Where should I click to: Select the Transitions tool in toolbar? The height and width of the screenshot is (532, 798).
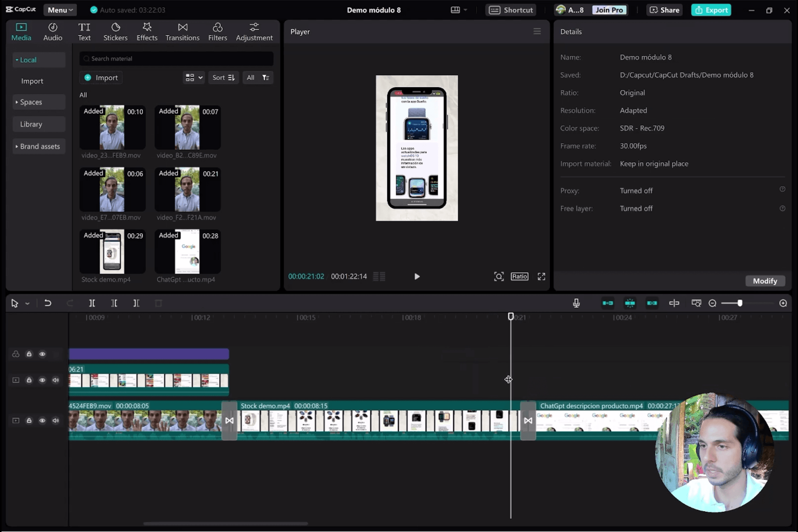coord(182,30)
